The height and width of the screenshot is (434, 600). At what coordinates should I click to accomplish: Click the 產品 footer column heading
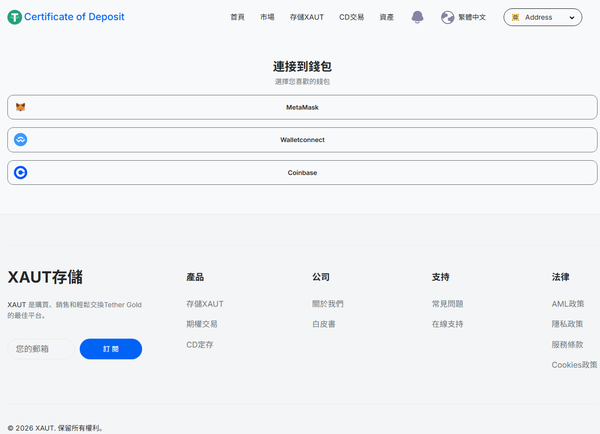coord(195,277)
